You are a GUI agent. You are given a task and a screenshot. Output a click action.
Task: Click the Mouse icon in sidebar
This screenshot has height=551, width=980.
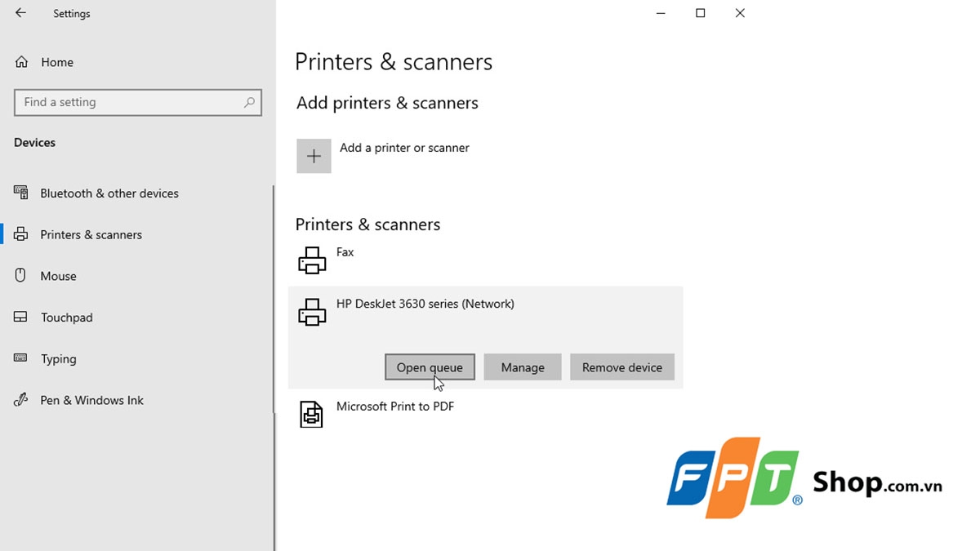coord(21,276)
